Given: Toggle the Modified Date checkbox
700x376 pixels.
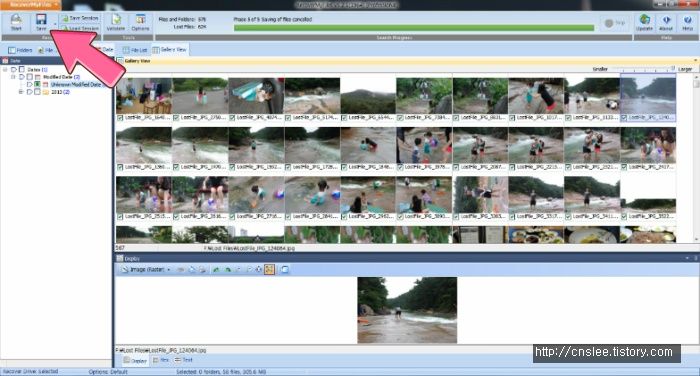Looking at the screenshot, I should coord(29,77).
